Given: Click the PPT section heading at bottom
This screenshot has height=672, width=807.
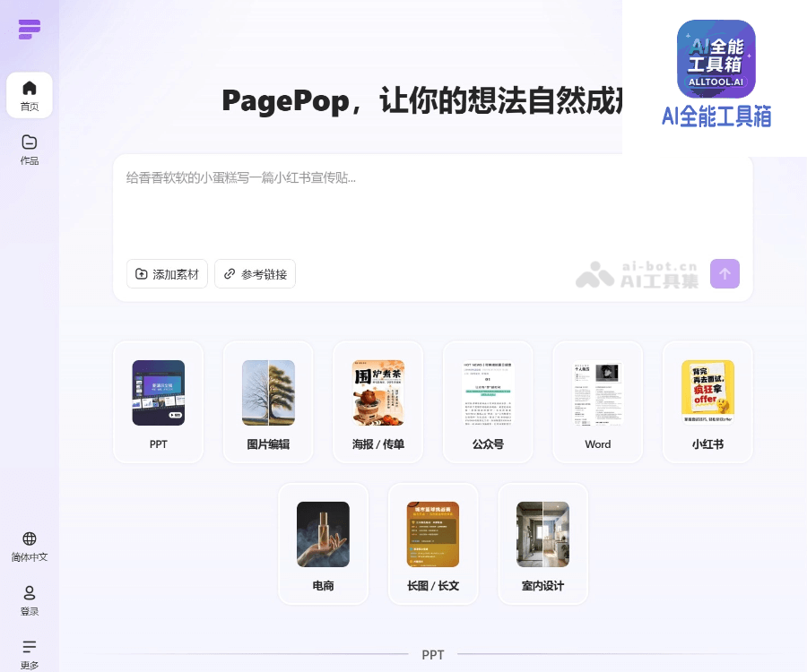Looking at the screenshot, I should point(433,654).
